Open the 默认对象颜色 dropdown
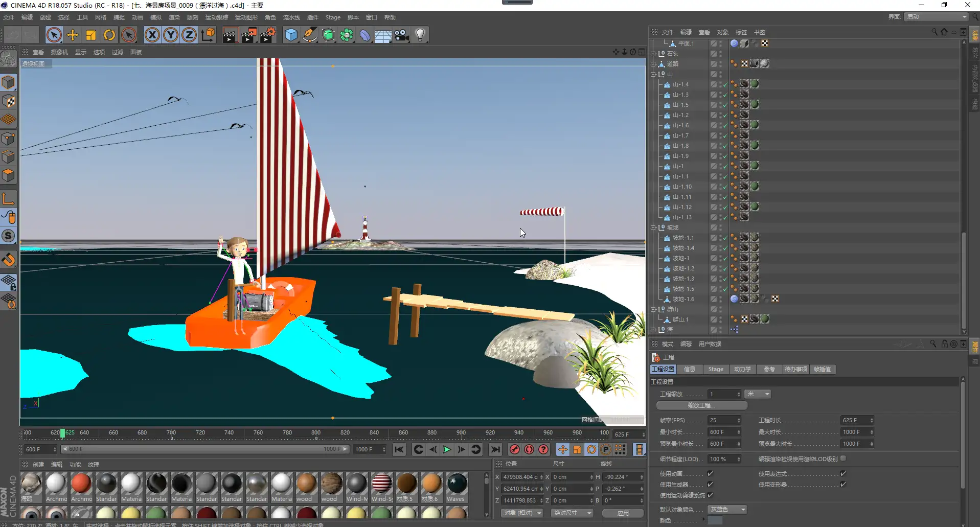Viewport: 980px width, 527px height. [728, 509]
